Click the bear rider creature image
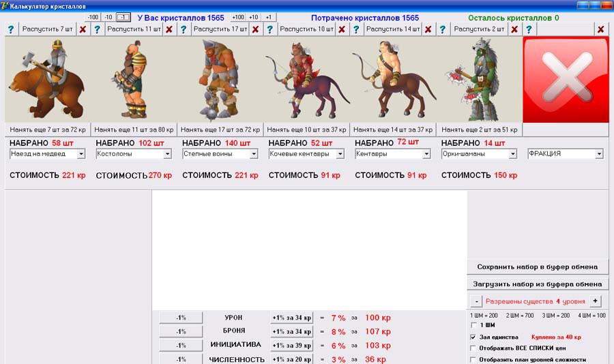This screenshot has width=614, height=364. point(48,79)
